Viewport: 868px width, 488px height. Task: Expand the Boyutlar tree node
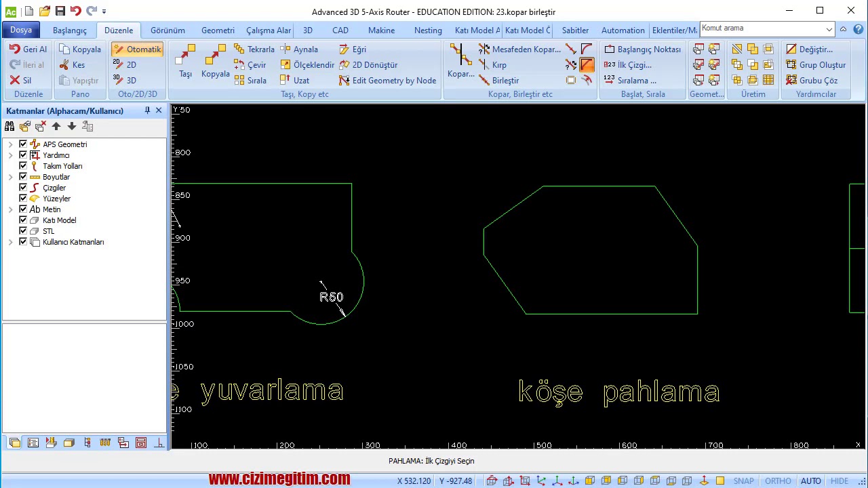[x=10, y=177]
